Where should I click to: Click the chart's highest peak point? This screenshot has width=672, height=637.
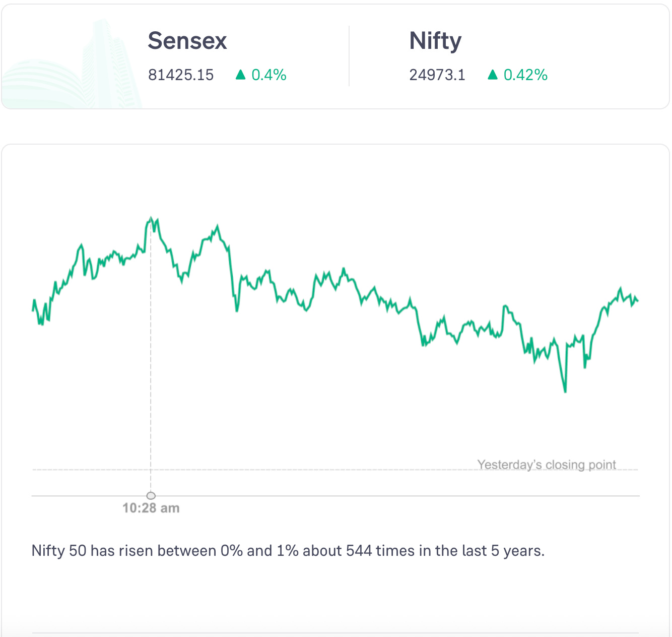pos(151,218)
